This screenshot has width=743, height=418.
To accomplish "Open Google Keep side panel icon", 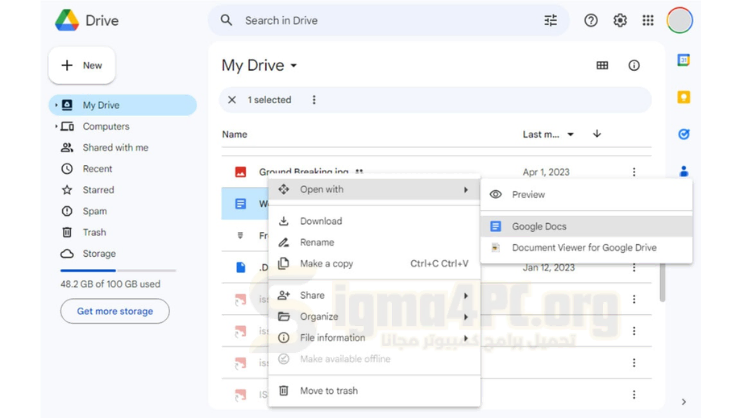I will point(683,97).
